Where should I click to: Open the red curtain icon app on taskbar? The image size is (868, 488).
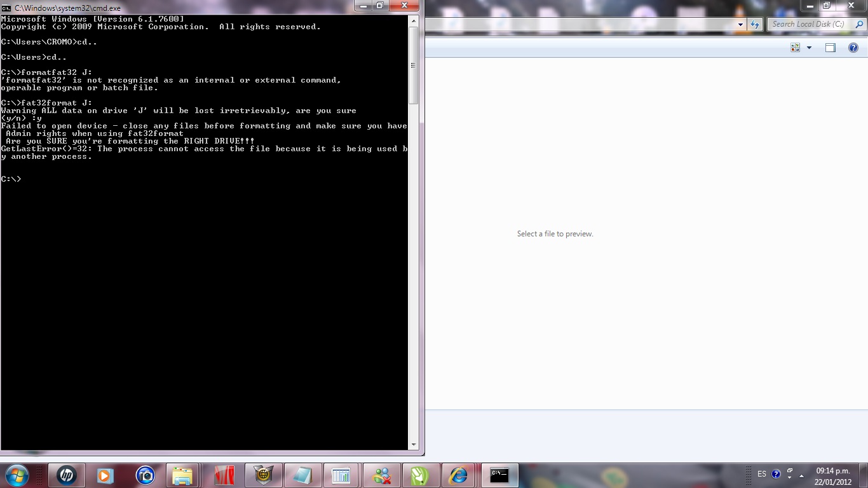(224, 475)
